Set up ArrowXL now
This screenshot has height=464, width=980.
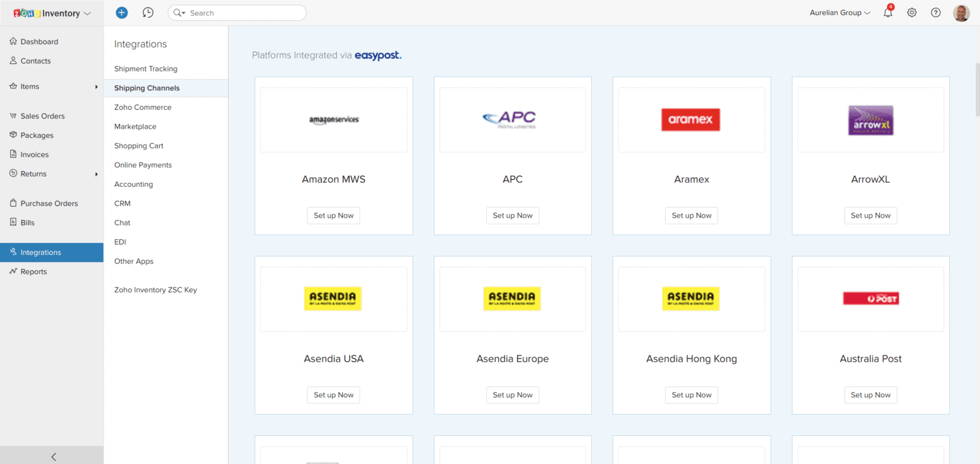tap(870, 216)
